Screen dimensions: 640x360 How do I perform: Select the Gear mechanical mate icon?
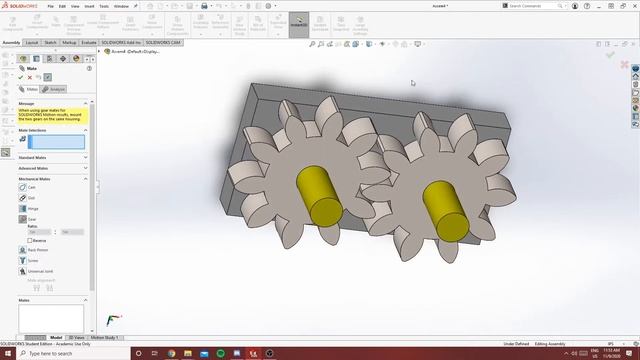(x=22, y=219)
